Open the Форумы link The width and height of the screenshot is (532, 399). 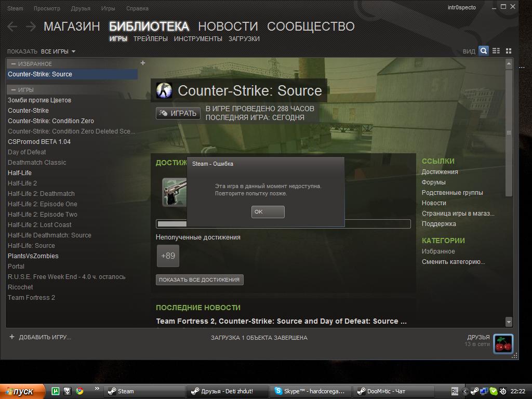point(434,182)
